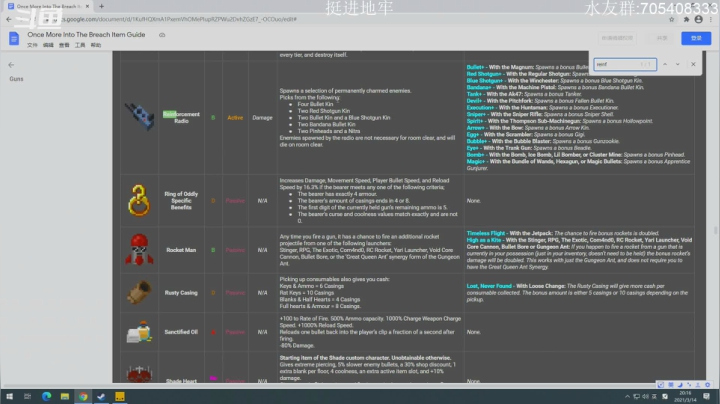Click the request edit access button

click(617, 38)
